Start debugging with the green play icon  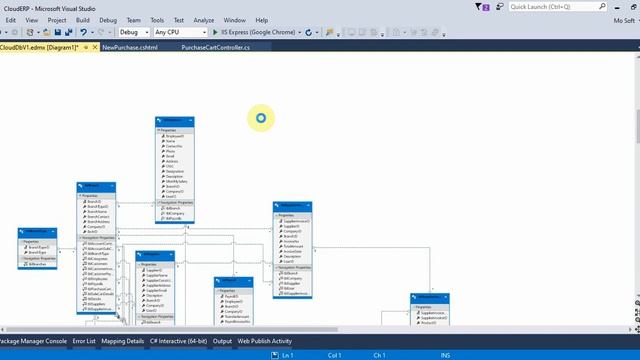[215, 32]
